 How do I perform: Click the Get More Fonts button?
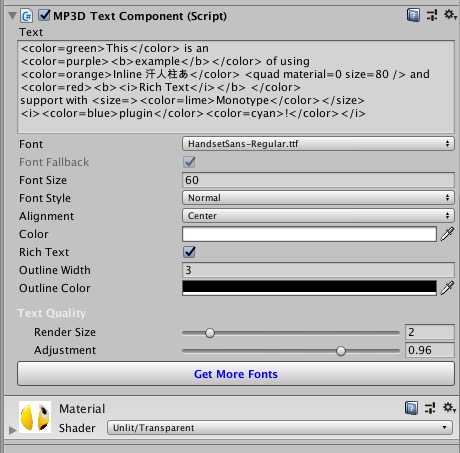[x=236, y=374]
